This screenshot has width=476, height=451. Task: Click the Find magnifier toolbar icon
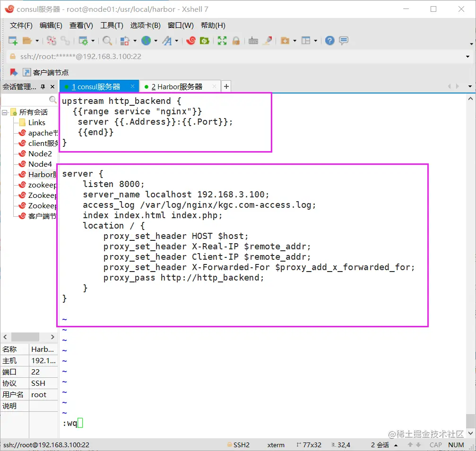click(107, 41)
